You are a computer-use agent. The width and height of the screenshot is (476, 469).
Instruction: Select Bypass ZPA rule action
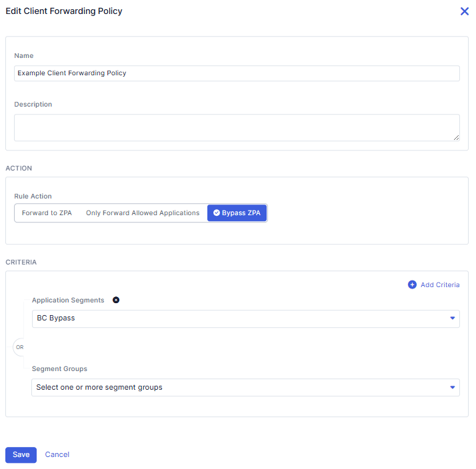click(x=237, y=213)
